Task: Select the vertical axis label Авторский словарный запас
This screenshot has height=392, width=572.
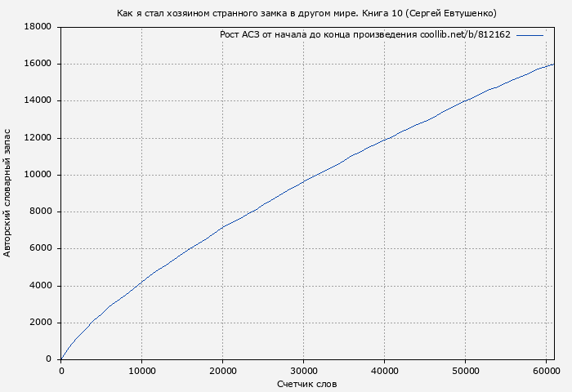Action: 8,193
